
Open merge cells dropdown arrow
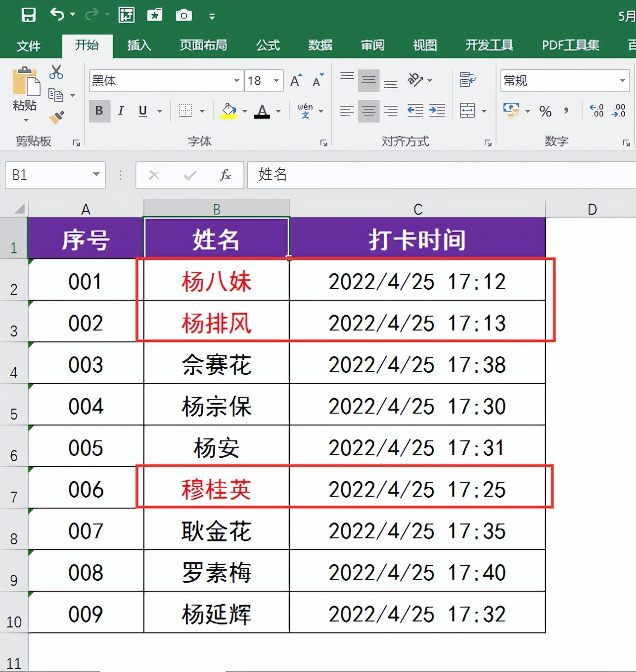click(484, 111)
